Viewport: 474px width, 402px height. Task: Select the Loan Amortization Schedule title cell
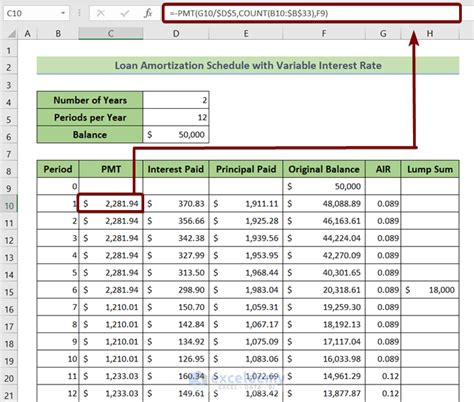tap(248, 65)
